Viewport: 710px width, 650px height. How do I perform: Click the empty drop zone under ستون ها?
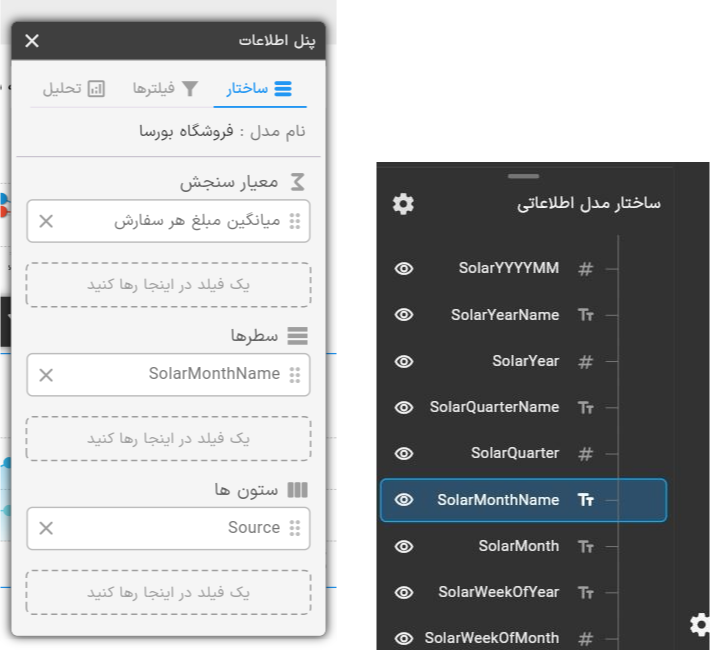pyautogui.click(x=168, y=592)
